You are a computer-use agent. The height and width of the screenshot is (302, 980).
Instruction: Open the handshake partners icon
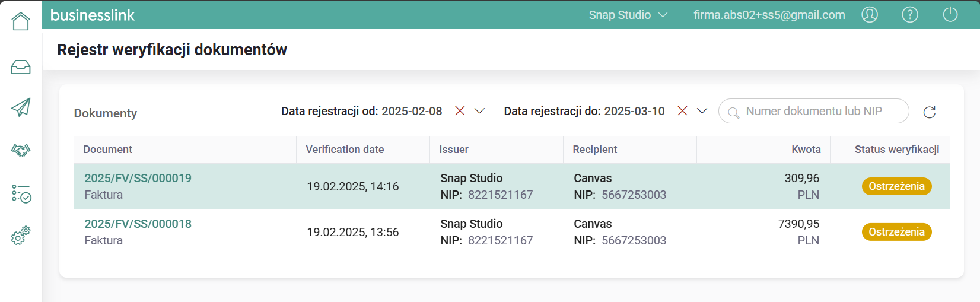pyautogui.click(x=21, y=150)
